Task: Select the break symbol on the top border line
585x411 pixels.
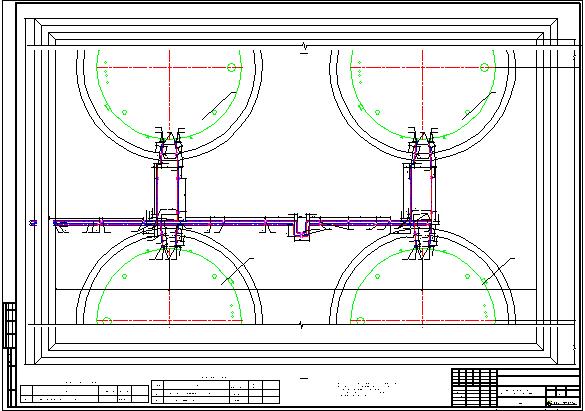Action: point(305,46)
